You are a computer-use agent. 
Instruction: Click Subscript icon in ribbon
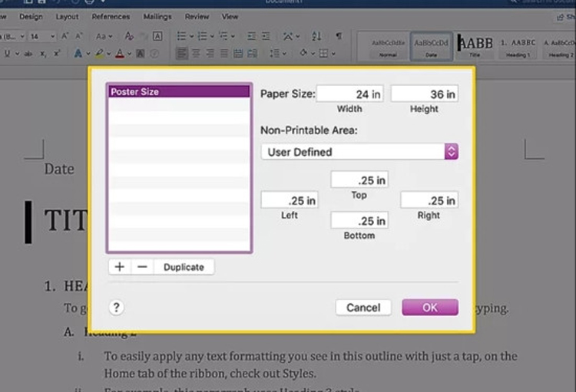[x=43, y=54]
